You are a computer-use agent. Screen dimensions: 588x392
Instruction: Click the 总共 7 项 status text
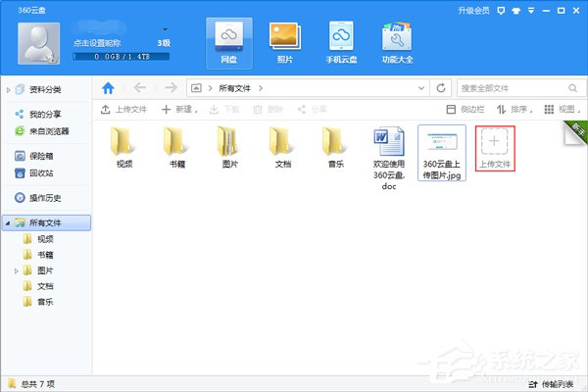pyautogui.click(x=37, y=384)
